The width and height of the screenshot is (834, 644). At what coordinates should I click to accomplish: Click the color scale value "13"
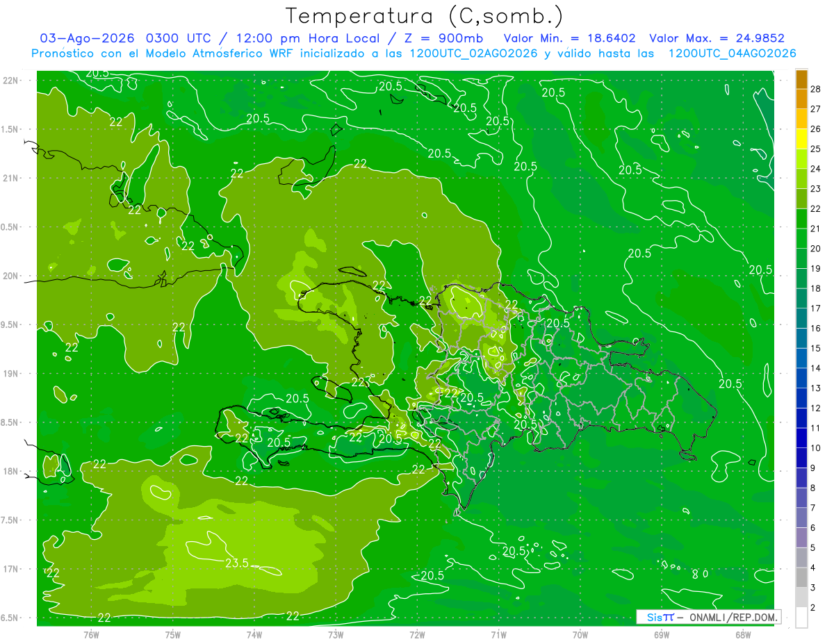tap(815, 388)
